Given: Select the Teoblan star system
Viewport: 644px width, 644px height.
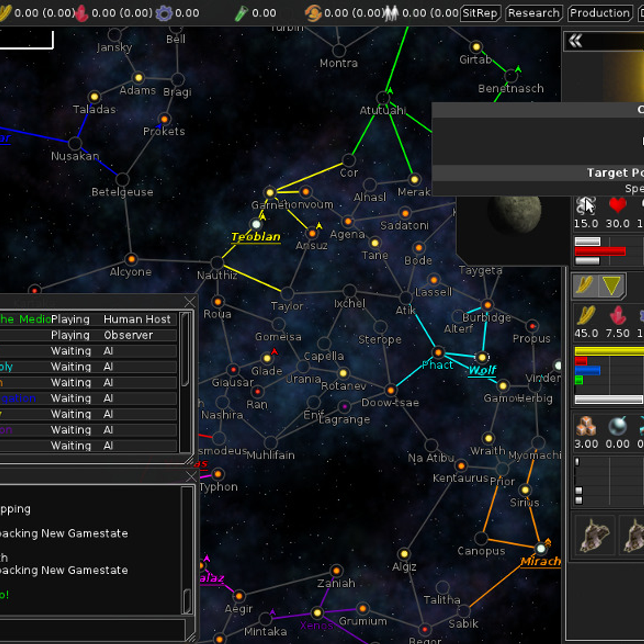Looking at the screenshot, I should (x=256, y=224).
